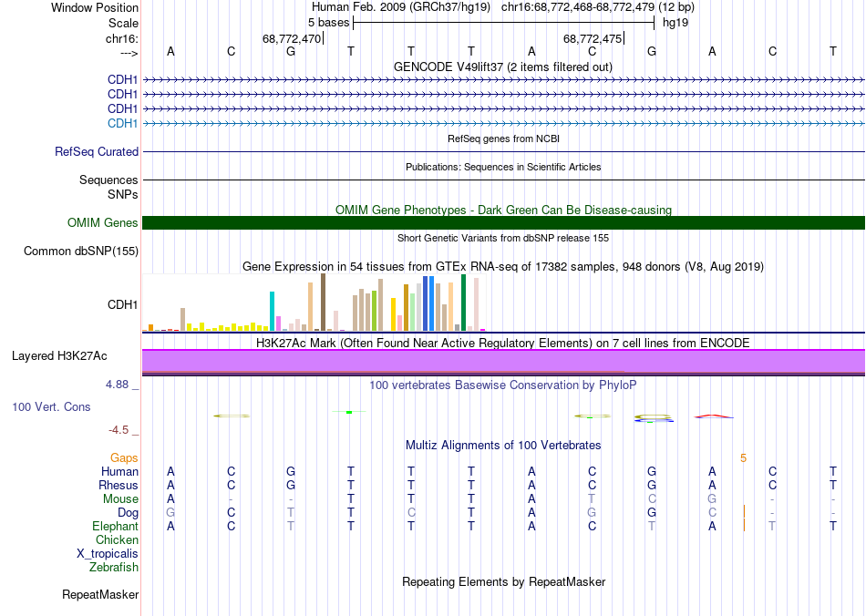Click the dark green OMIM gene bar
Image resolution: width=866 pixels, height=616 pixels.
tap(503, 223)
